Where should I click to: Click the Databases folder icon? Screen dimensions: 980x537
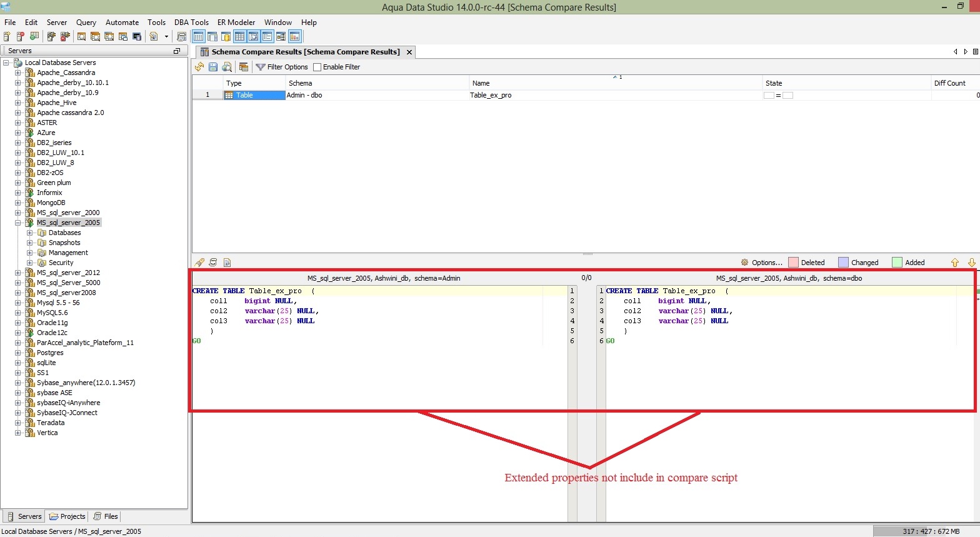42,233
